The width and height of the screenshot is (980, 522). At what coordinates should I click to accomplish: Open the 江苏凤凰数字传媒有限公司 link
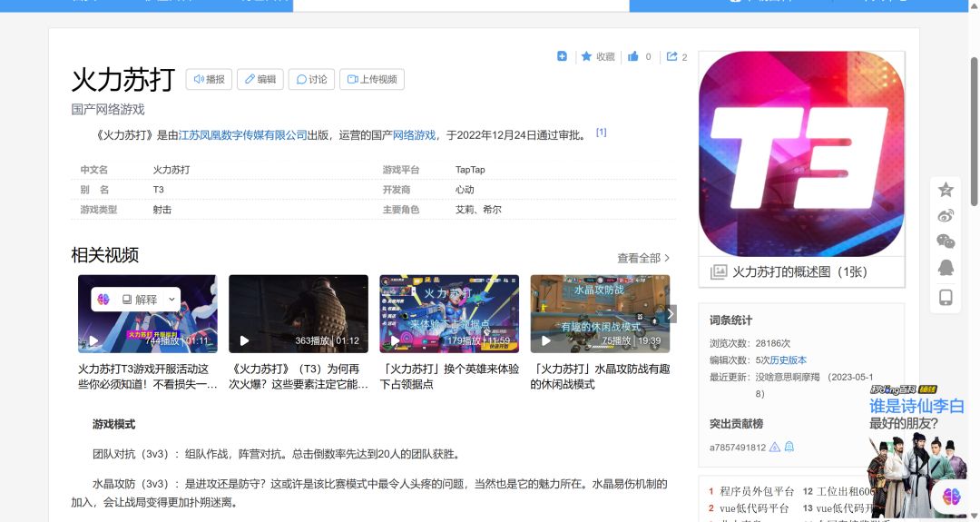(242, 135)
